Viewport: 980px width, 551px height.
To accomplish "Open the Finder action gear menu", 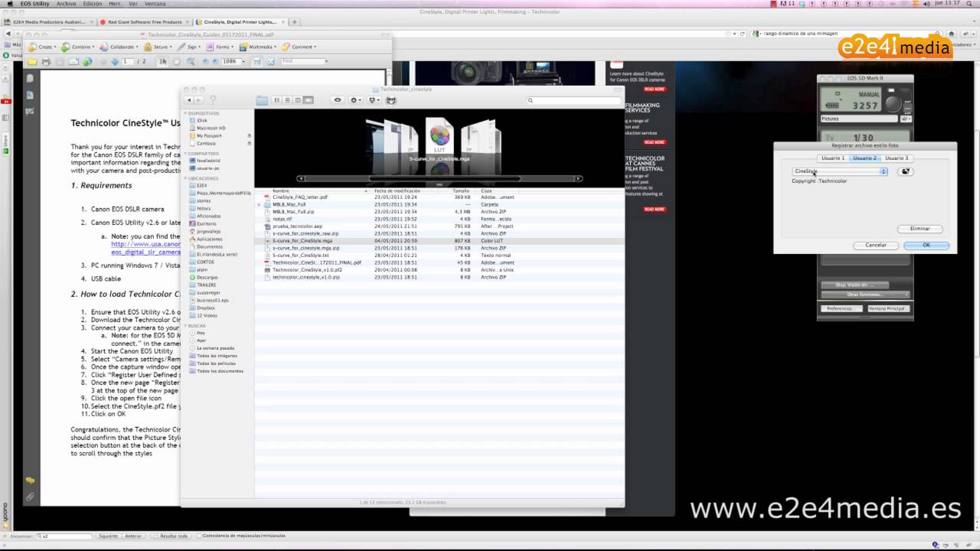I will [x=355, y=100].
